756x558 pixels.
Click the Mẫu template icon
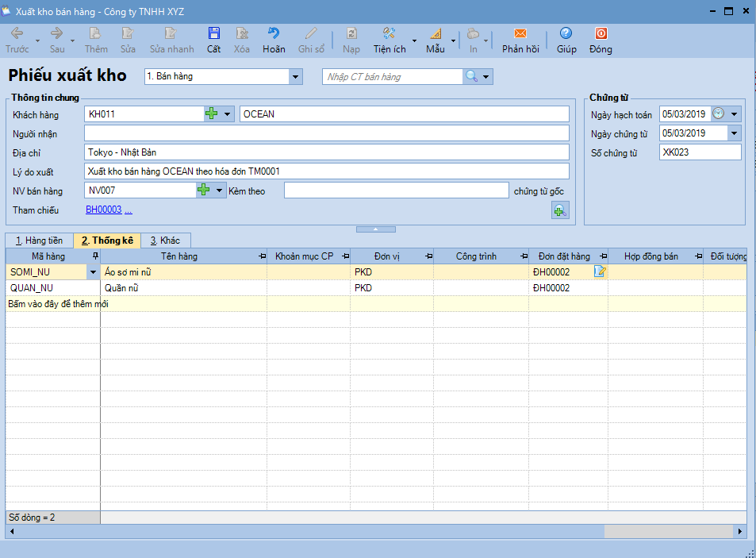436,34
